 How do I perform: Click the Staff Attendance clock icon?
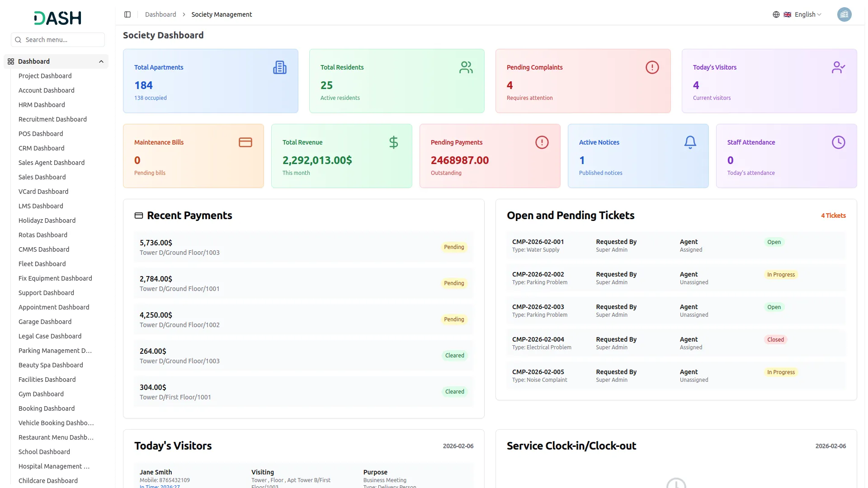838,142
